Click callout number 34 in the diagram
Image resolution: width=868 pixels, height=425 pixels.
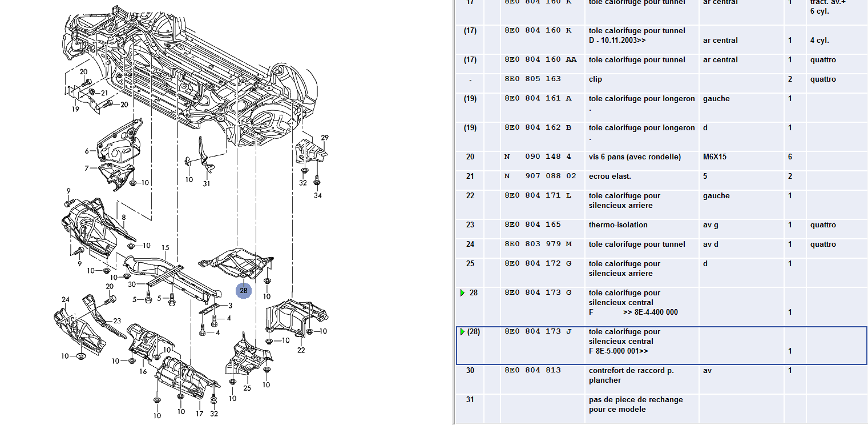(x=318, y=196)
